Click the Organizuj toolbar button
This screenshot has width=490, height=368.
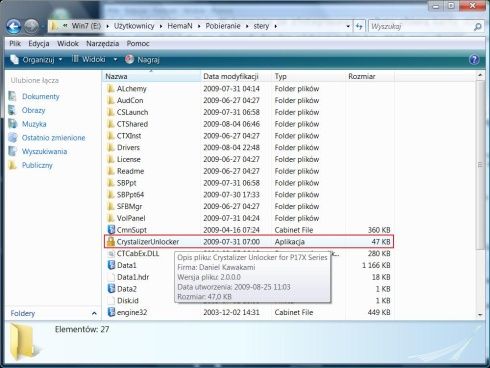[x=36, y=60]
